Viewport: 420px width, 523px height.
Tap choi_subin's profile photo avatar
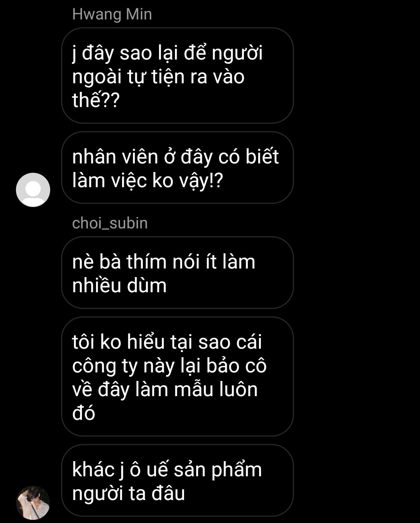[33, 503]
